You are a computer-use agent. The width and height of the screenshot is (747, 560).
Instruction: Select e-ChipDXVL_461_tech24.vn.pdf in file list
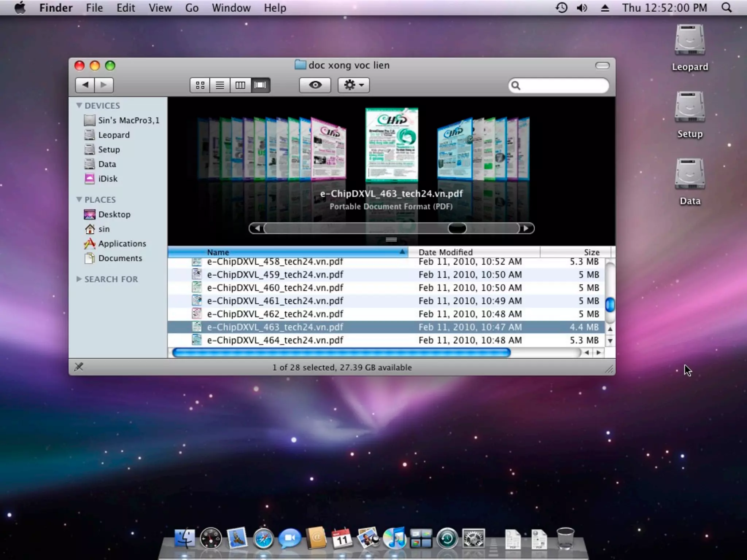pos(275,301)
